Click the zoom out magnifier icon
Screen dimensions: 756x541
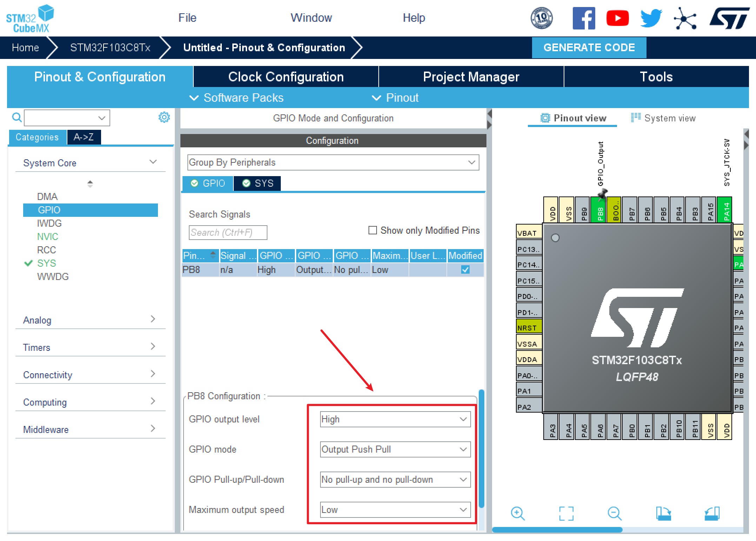[x=615, y=514]
